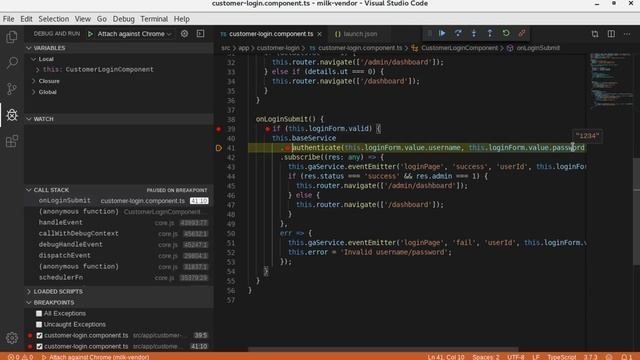Uncheck the breakpoint at customer-login.component.ts 39:5

point(40,336)
